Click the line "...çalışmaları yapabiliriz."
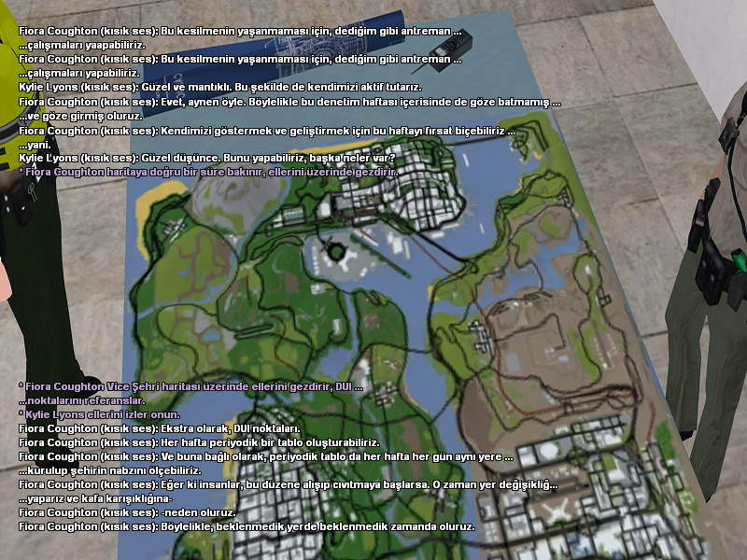The height and width of the screenshot is (560, 747). pyautogui.click(x=79, y=74)
